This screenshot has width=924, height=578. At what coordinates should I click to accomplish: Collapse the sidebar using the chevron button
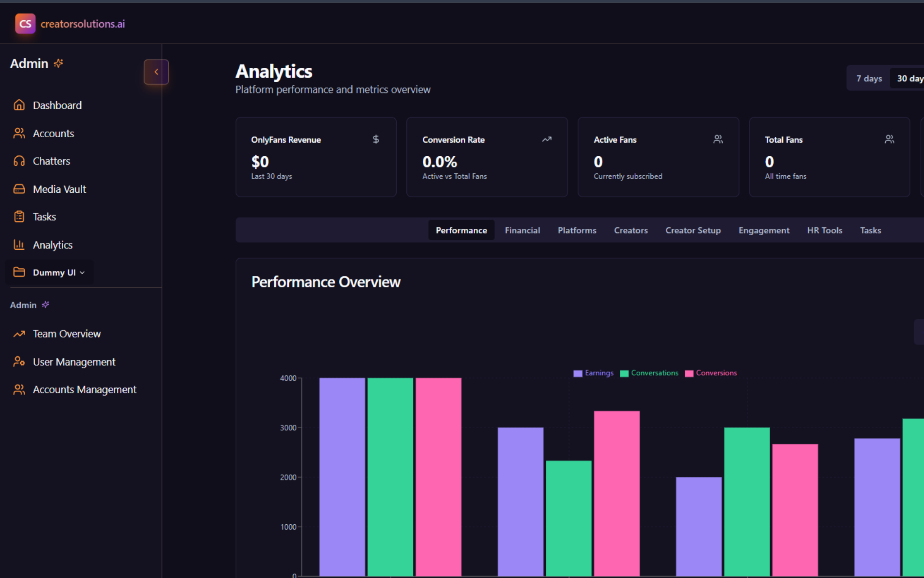click(x=156, y=72)
